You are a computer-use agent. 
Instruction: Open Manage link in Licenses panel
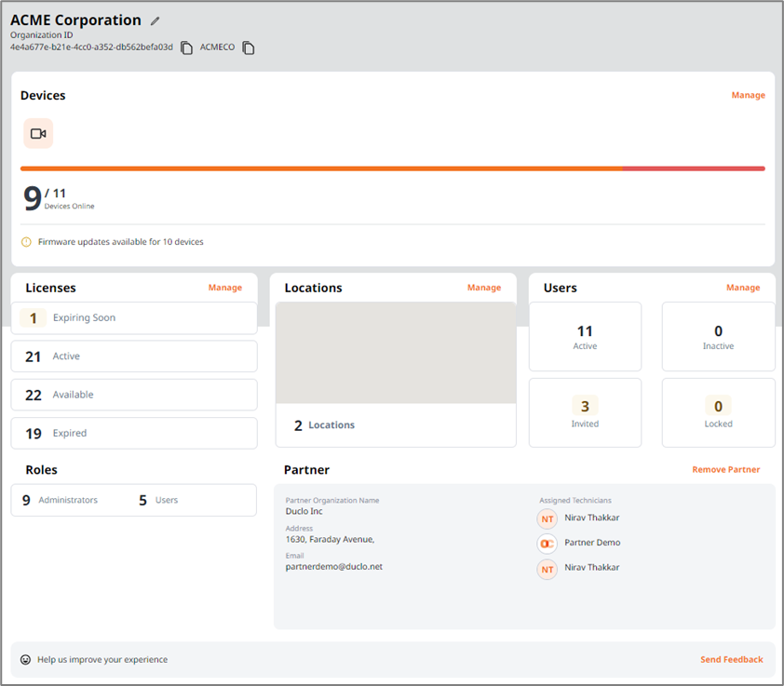coord(224,288)
